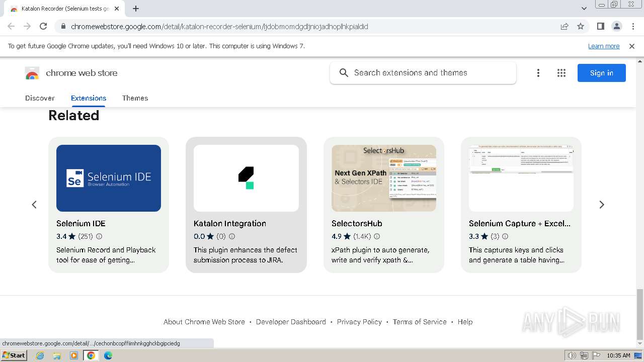
Task: Select the Katalon Recorder browser tab
Action: tap(64, 9)
